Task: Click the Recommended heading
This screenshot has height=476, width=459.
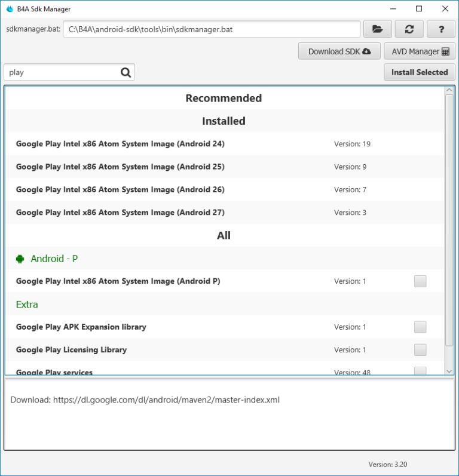Action: [x=224, y=98]
